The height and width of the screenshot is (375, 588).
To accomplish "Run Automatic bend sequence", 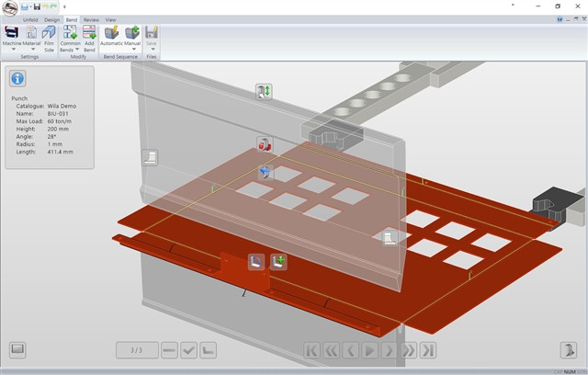I will [x=112, y=38].
